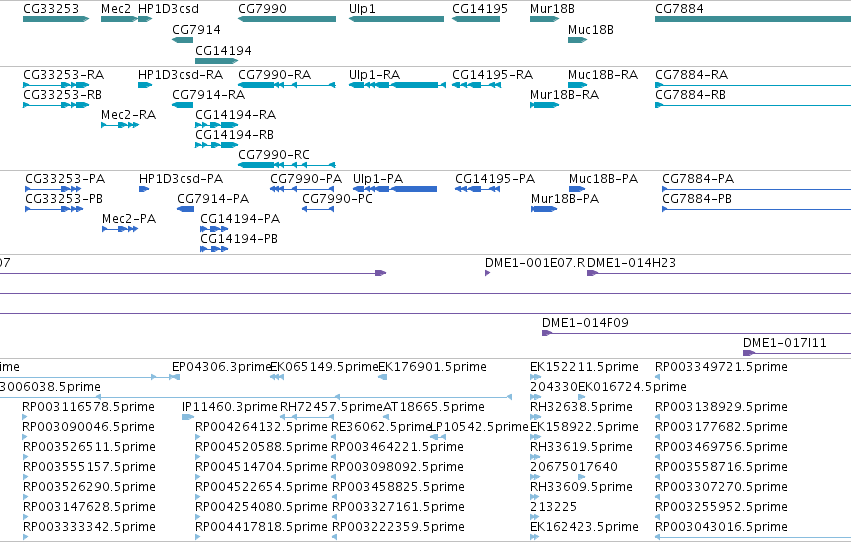Click the CG14194-PA protein feature
Screen dimensions: 851x542
click(214, 229)
